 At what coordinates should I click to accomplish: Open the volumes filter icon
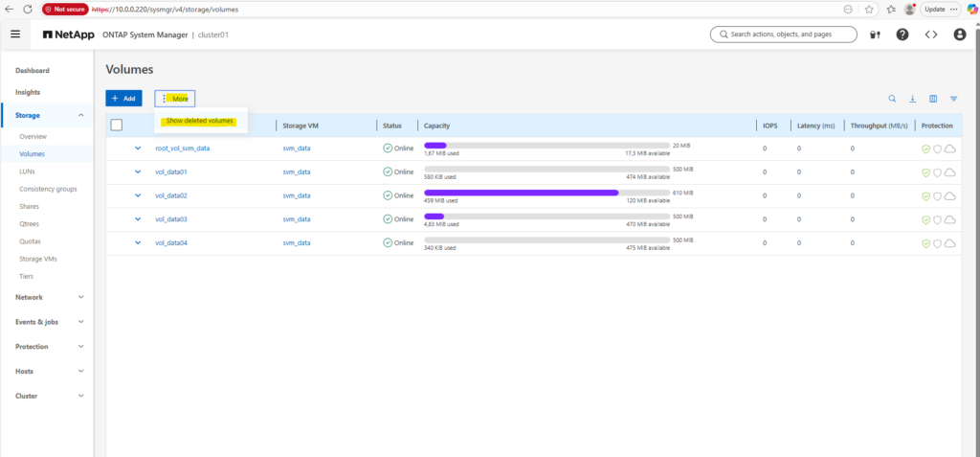click(953, 99)
